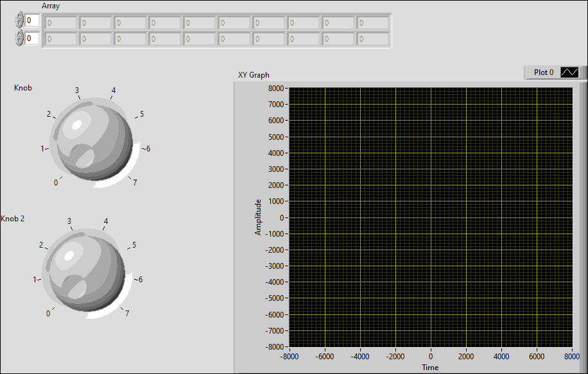Click the Array's upper index number field

click(x=32, y=21)
